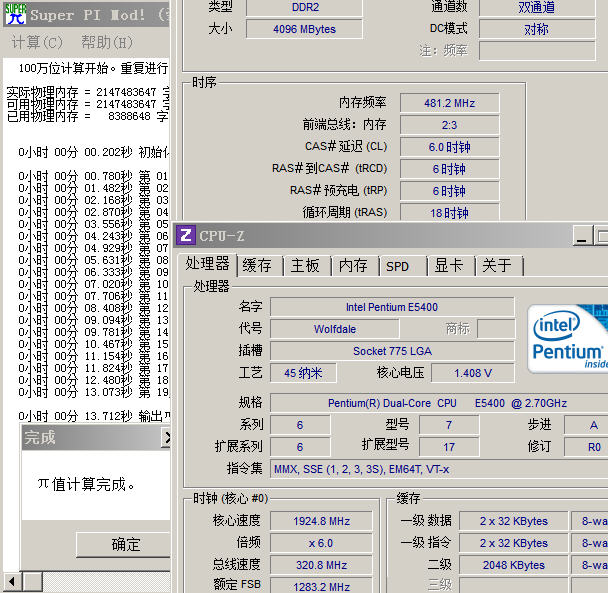
Task: Click the Super PI app icon
Action: pos(15,14)
